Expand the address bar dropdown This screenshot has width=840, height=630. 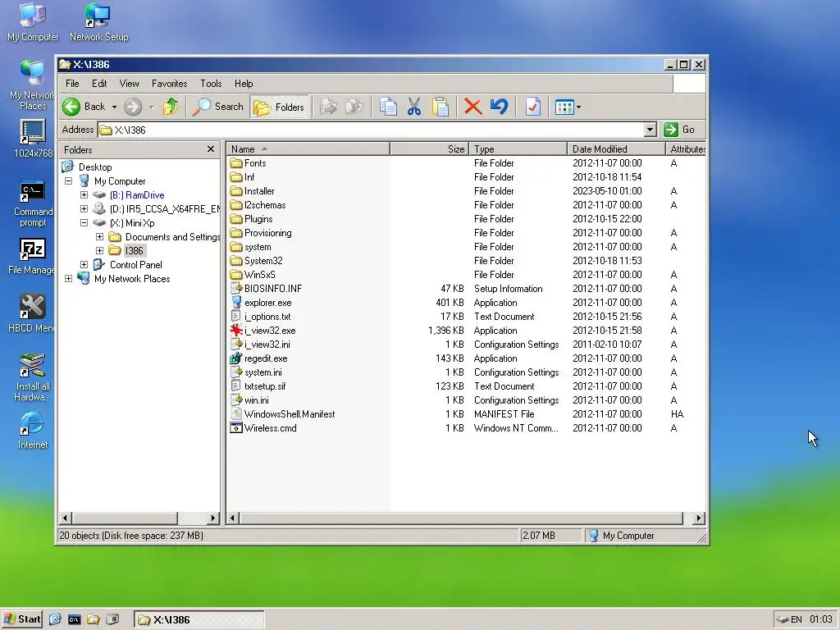[650, 130]
